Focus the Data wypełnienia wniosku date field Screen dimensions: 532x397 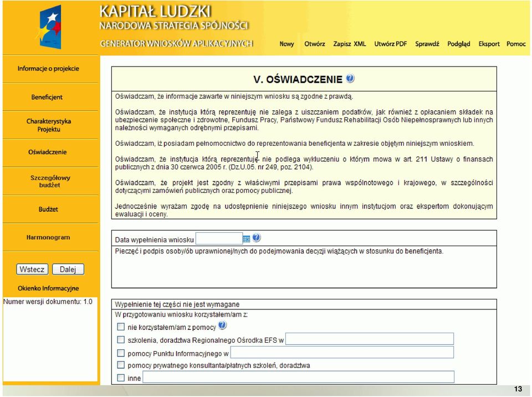[x=219, y=239]
